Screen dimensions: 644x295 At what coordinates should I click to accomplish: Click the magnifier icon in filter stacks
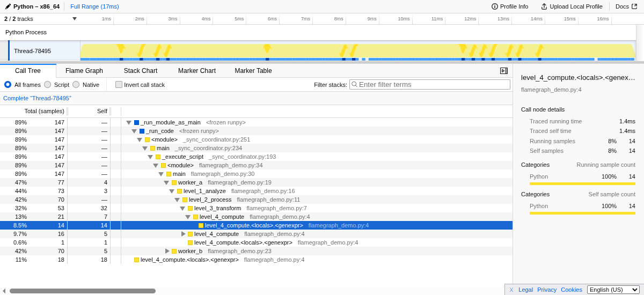coord(354,84)
